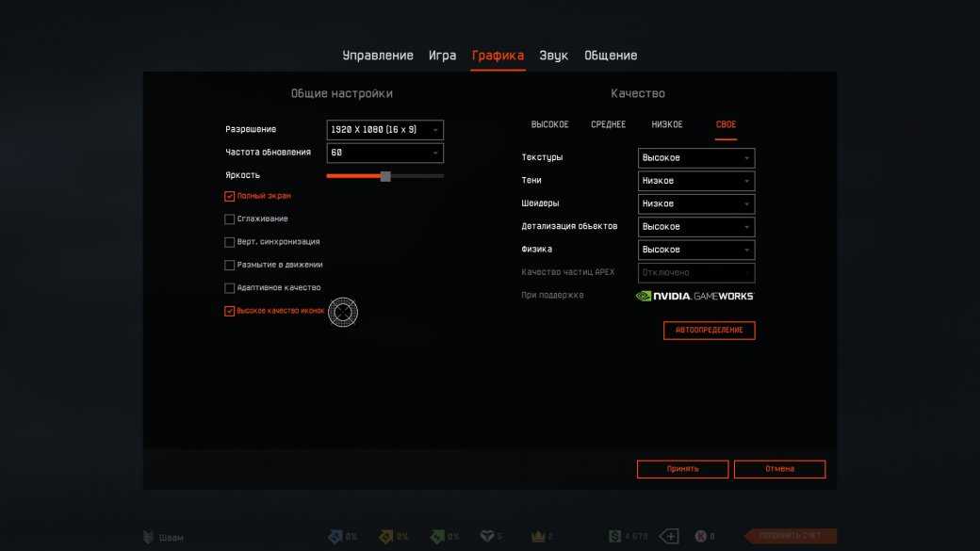Click the NVIDIA GameWorks logo

[x=695, y=296]
